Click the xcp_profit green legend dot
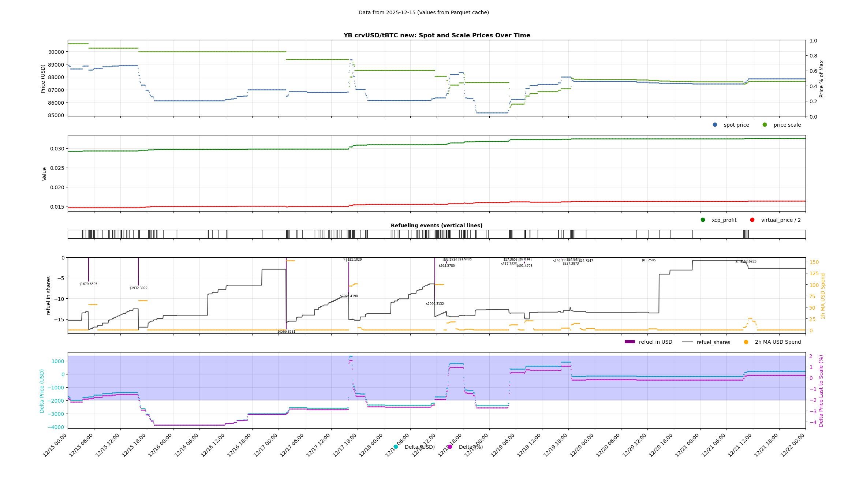Viewport: 848px width, 504px height. pyautogui.click(x=703, y=220)
